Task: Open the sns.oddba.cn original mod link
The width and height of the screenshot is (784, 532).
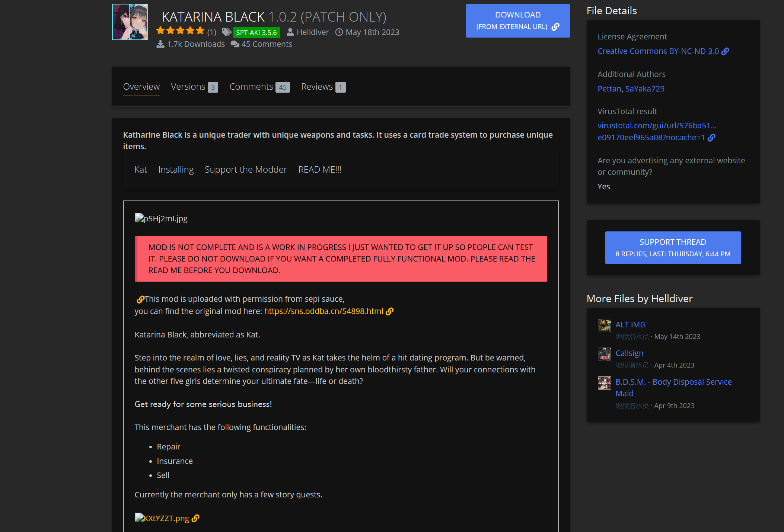Action: coord(324,311)
